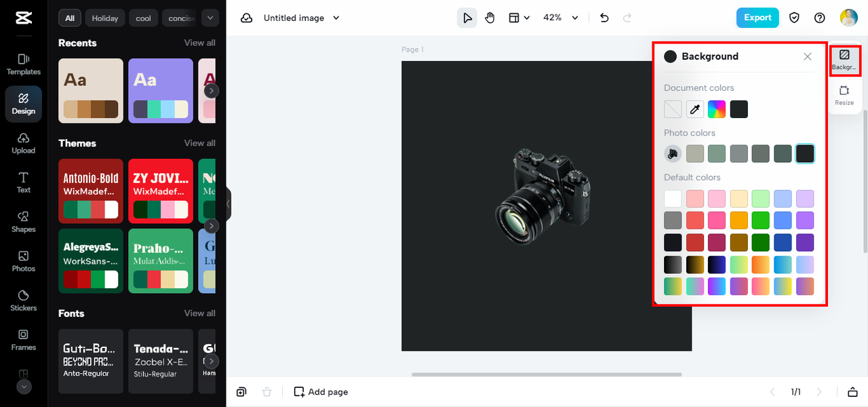Select the bright green default color swatch
This screenshot has height=407, width=868.
[x=761, y=220]
